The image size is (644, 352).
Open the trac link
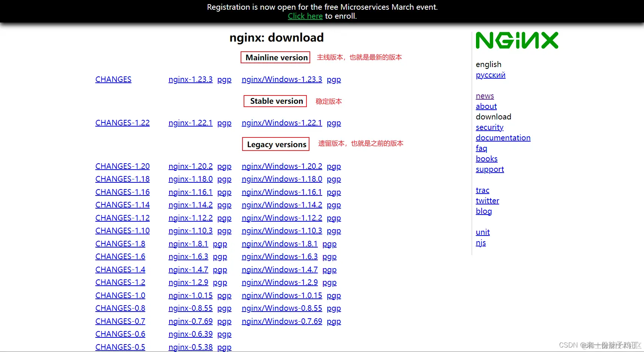point(483,190)
